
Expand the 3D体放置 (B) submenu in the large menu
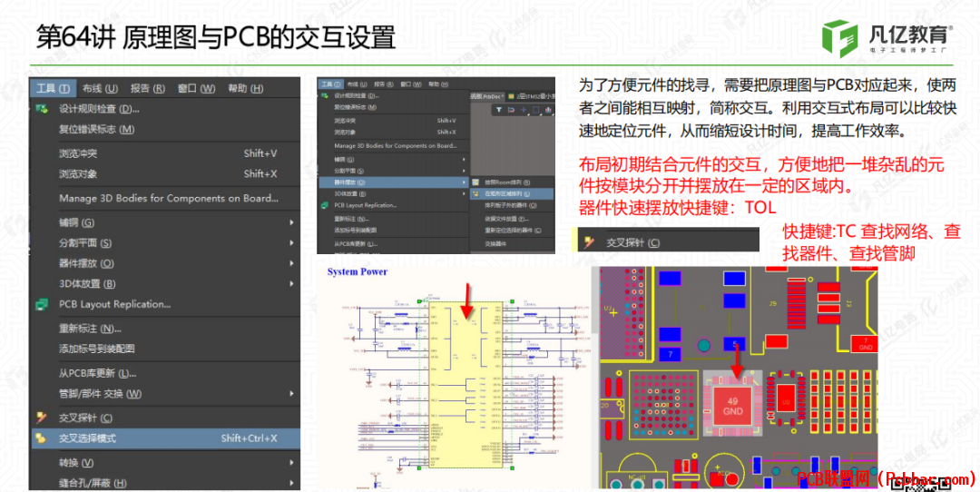tap(165, 284)
